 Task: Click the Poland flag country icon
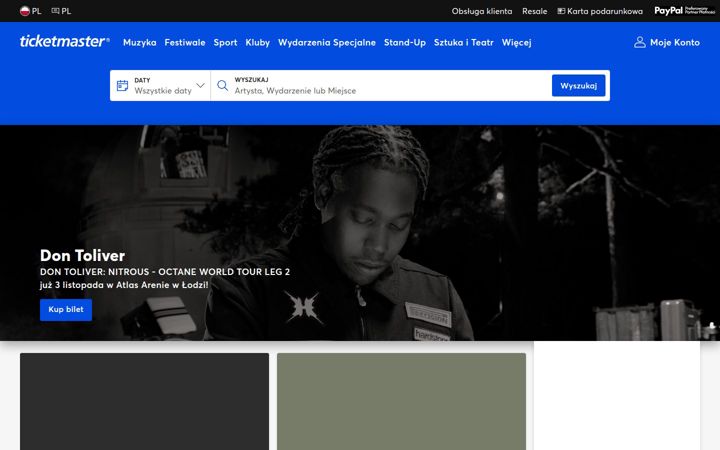pos(25,11)
